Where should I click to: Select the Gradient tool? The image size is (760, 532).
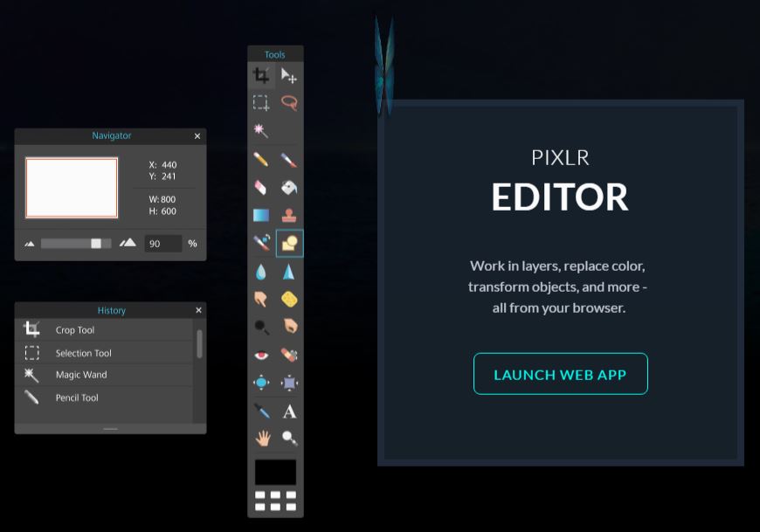[261, 215]
